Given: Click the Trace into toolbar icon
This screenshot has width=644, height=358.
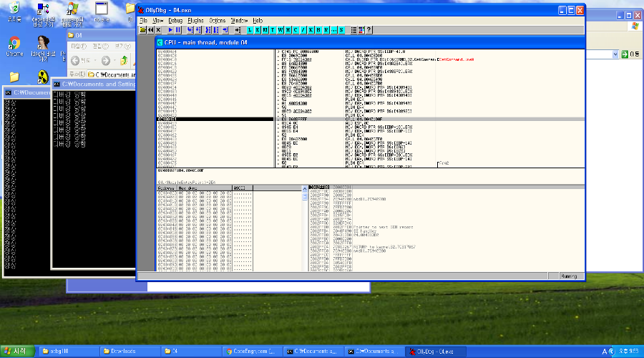Looking at the screenshot, I should pyautogui.click(x=208, y=30).
